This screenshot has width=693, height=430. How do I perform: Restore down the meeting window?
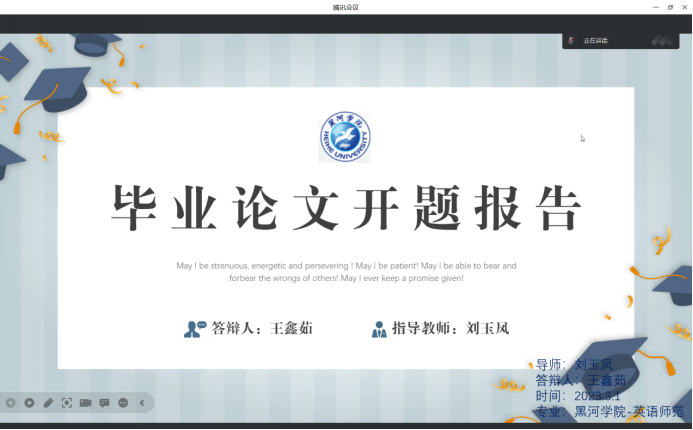(670, 7)
